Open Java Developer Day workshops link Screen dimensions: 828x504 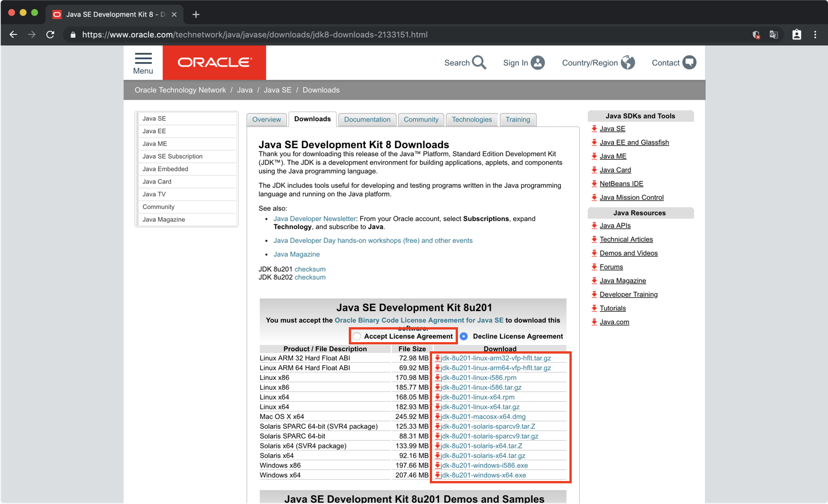373,241
